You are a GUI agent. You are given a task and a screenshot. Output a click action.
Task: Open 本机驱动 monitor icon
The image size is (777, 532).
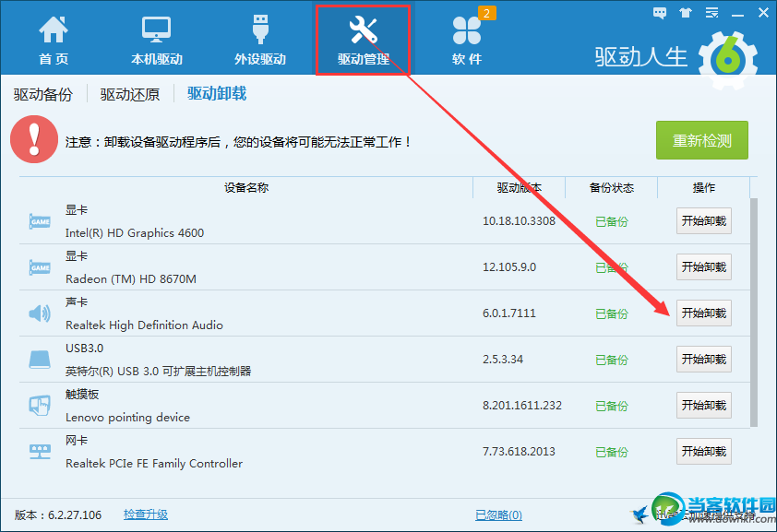[x=156, y=30]
